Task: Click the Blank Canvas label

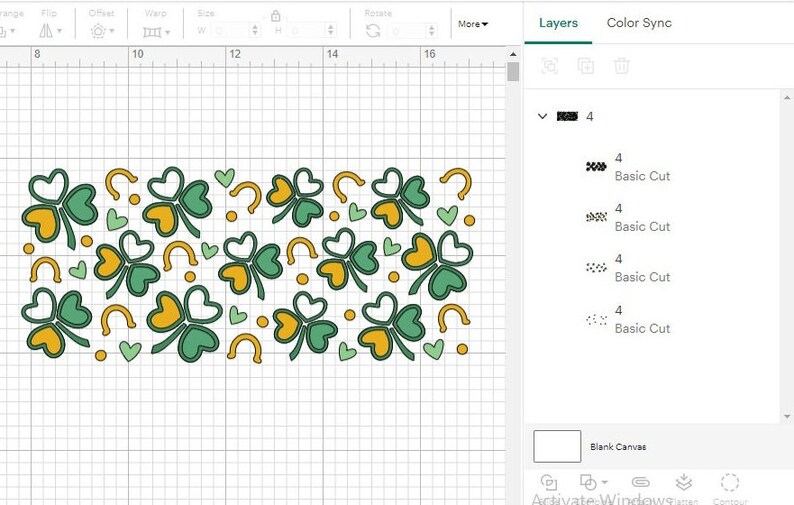Action: click(618, 447)
